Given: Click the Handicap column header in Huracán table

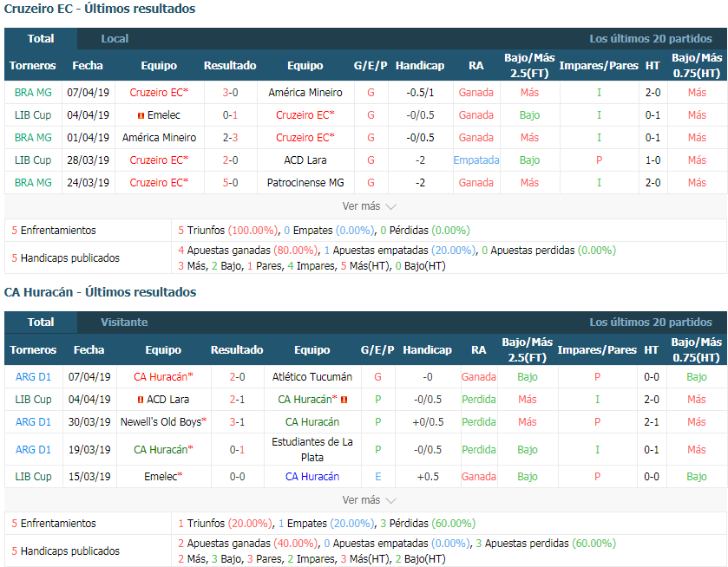Looking at the screenshot, I should click(427, 350).
